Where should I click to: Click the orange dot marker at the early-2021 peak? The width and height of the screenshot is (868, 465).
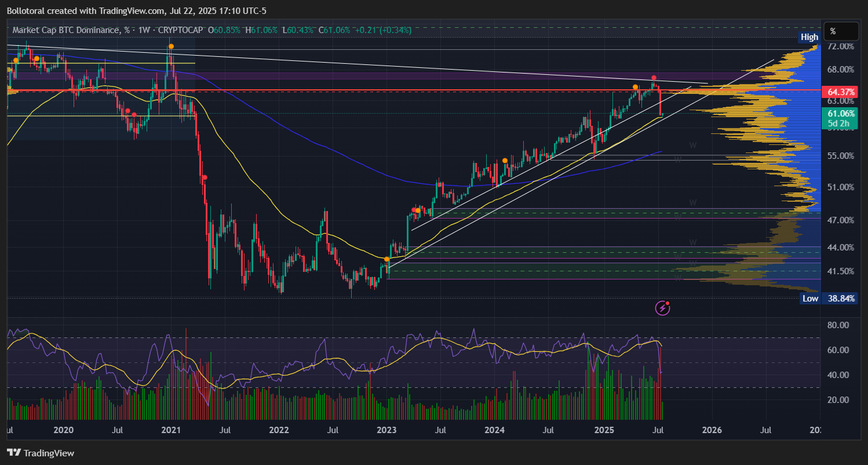click(171, 46)
